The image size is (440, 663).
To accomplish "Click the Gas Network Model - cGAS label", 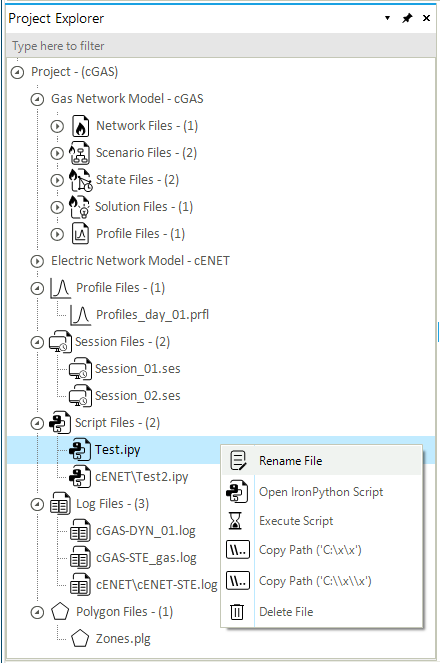I will [127, 99].
